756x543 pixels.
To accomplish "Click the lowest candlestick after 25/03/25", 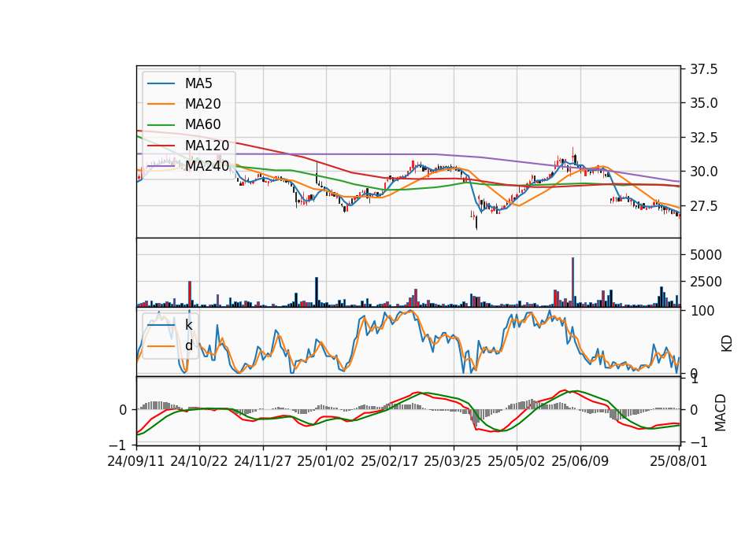I will coord(476,222).
